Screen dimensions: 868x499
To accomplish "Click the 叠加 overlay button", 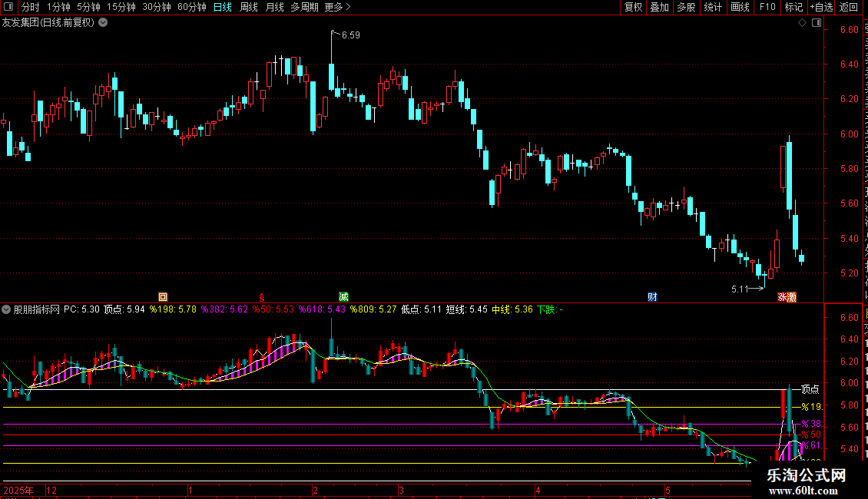I will 660,7.
